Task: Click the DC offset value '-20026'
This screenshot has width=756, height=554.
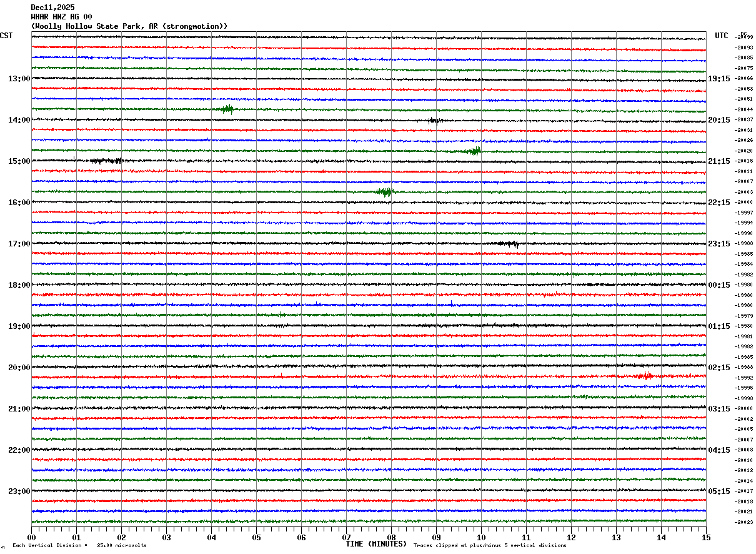Action: (x=744, y=140)
